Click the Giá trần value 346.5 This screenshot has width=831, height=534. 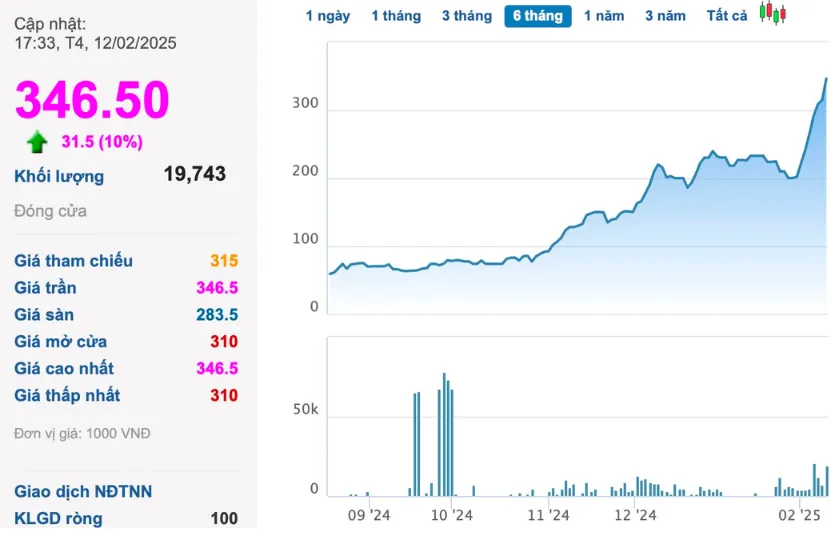pos(217,288)
